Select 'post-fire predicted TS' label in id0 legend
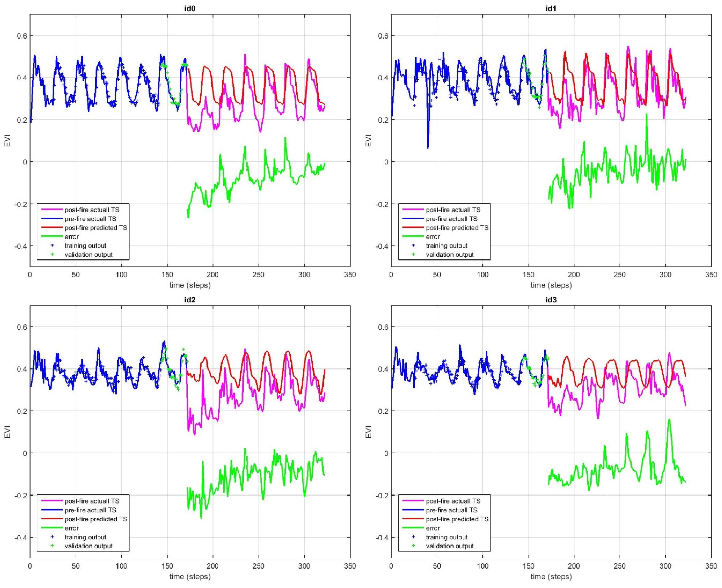Image resolution: width=722 pixels, height=588 pixels. coord(96,228)
